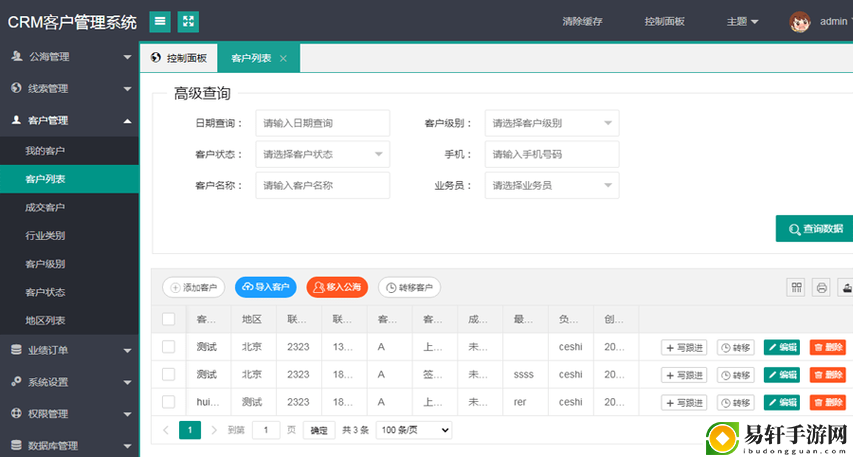Click 删除 in the ssss row
This screenshot has height=457, width=853.
click(x=828, y=375)
